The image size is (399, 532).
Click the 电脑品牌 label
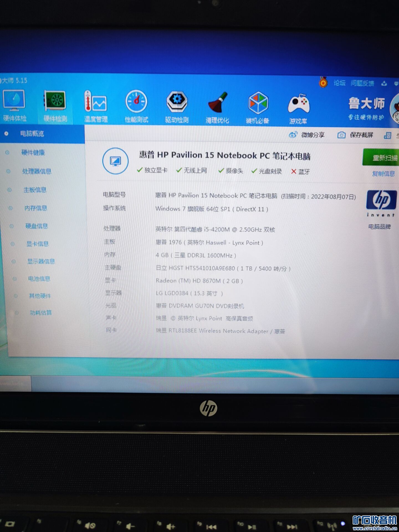pyautogui.click(x=379, y=227)
